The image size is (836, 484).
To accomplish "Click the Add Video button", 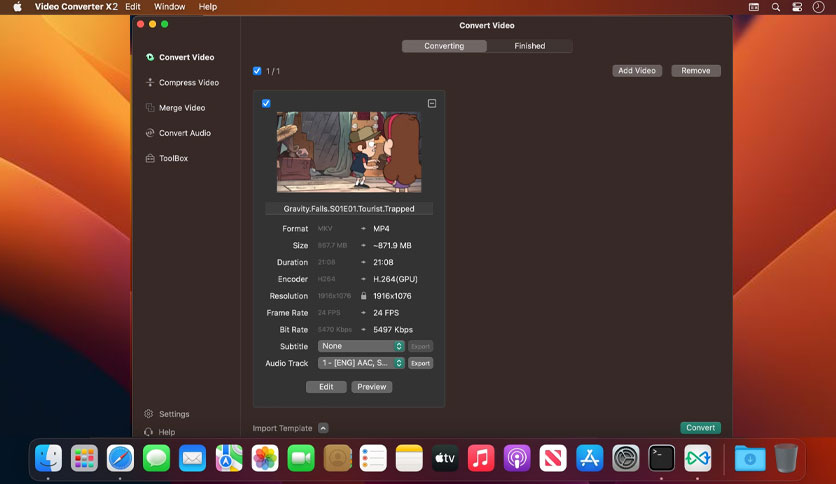I will click(x=637, y=71).
